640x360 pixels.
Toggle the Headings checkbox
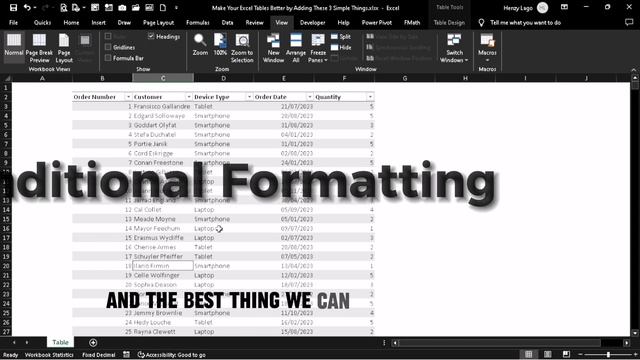(x=151, y=36)
